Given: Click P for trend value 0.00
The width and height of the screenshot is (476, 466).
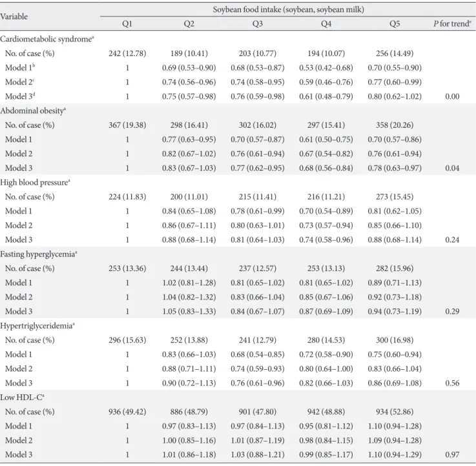Looking at the screenshot, I should point(452,96).
